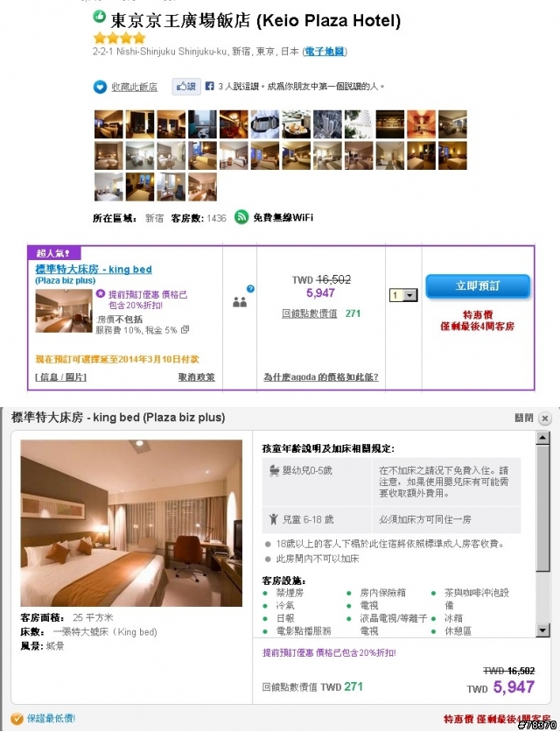Click the popup scrollbar down arrow
The image size is (560, 732).
(x=542, y=630)
